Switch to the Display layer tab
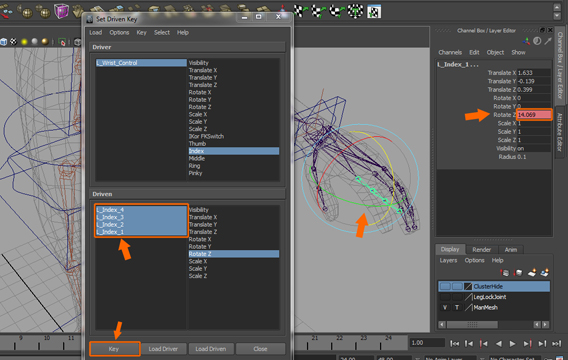The image size is (568, 360). 450,249
